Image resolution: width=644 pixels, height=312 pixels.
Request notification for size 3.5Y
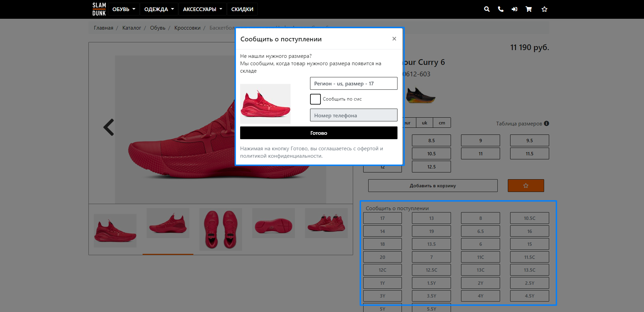tap(431, 296)
